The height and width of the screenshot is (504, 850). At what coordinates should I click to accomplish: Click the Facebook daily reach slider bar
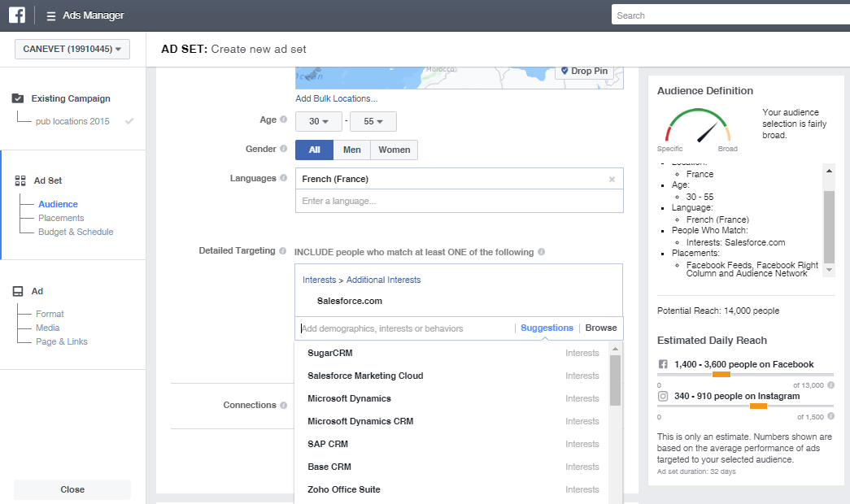click(745, 375)
